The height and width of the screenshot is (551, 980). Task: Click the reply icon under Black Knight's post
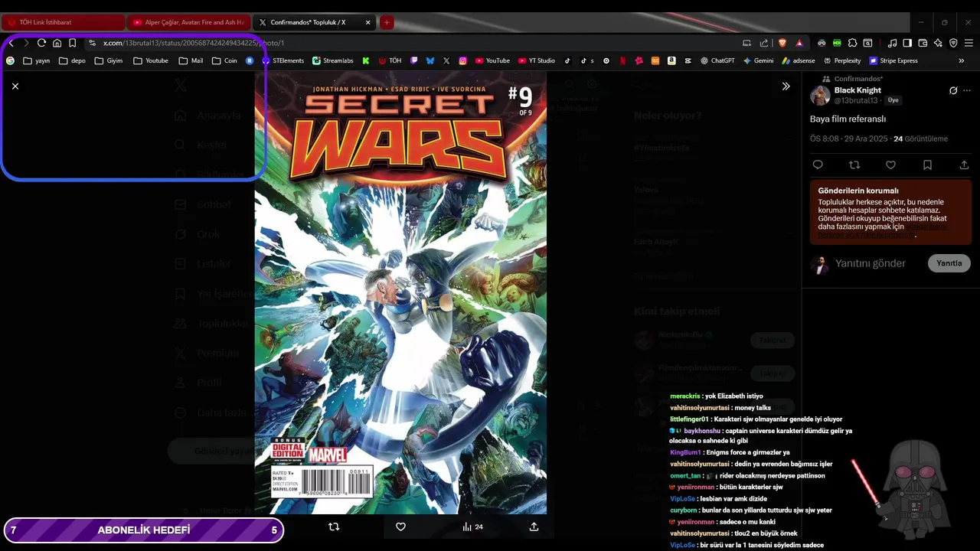(x=818, y=165)
